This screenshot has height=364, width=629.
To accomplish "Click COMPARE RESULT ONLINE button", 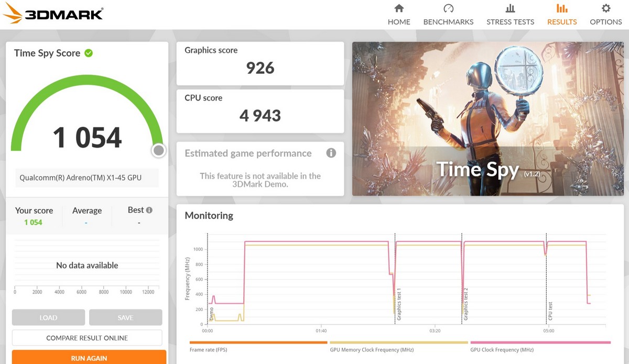I will coord(87,338).
